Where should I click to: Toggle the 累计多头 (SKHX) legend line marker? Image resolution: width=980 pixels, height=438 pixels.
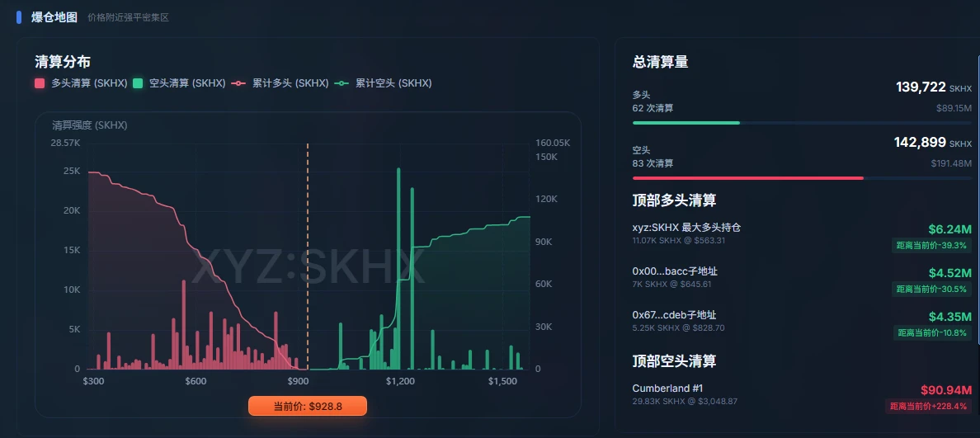point(239,83)
